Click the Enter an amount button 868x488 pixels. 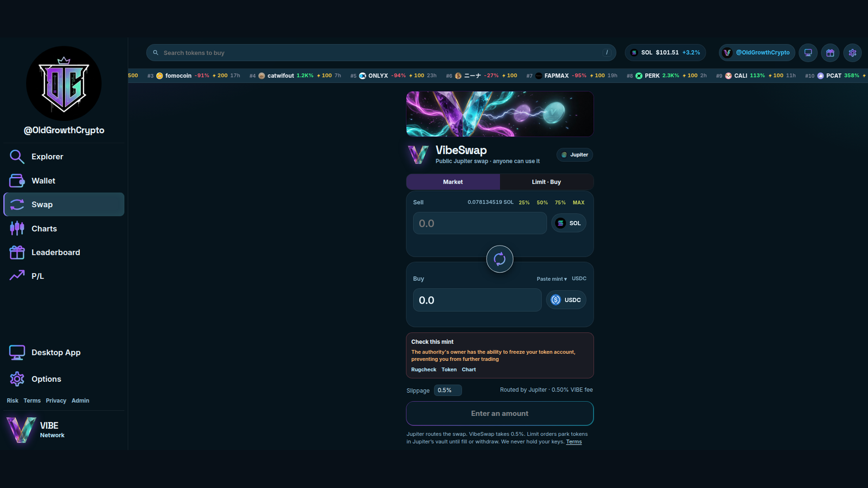coord(500,413)
